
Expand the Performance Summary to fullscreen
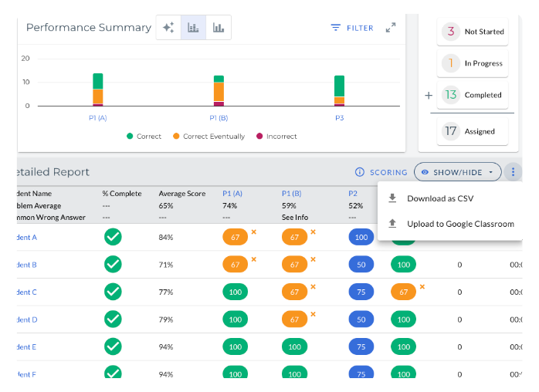tap(391, 28)
